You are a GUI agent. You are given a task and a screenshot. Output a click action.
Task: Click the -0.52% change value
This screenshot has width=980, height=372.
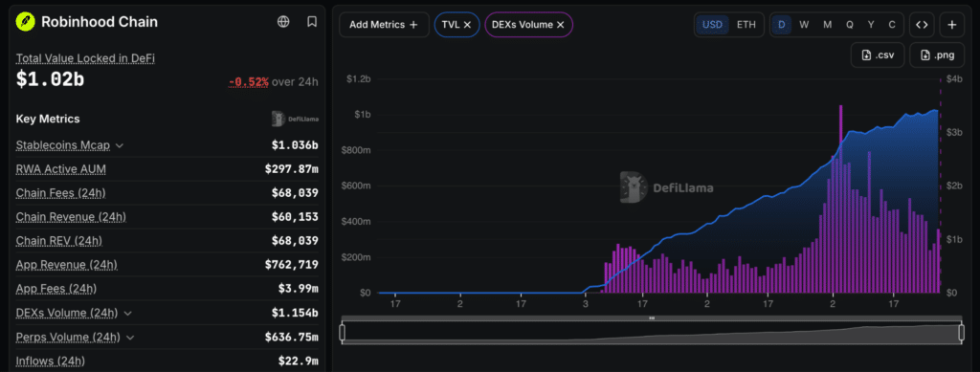click(x=249, y=82)
